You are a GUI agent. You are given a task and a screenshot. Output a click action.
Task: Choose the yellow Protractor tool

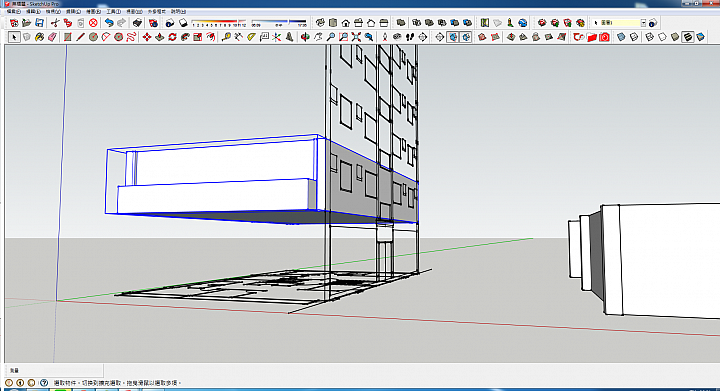coord(251,37)
